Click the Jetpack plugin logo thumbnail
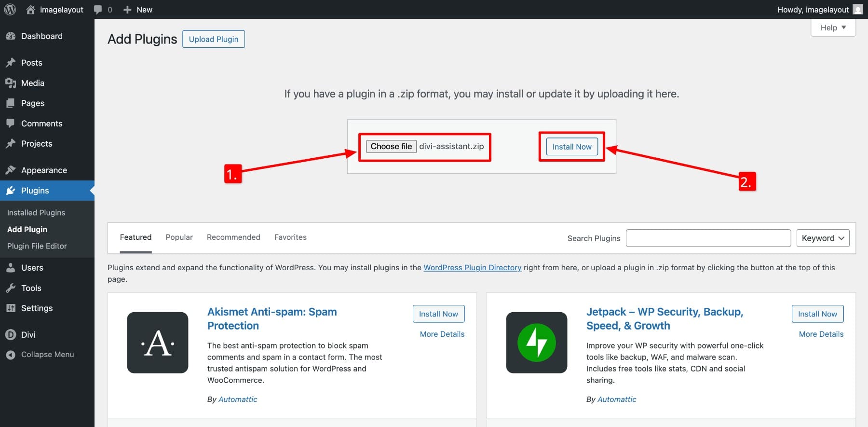Image resolution: width=868 pixels, height=427 pixels. pos(537,343)
